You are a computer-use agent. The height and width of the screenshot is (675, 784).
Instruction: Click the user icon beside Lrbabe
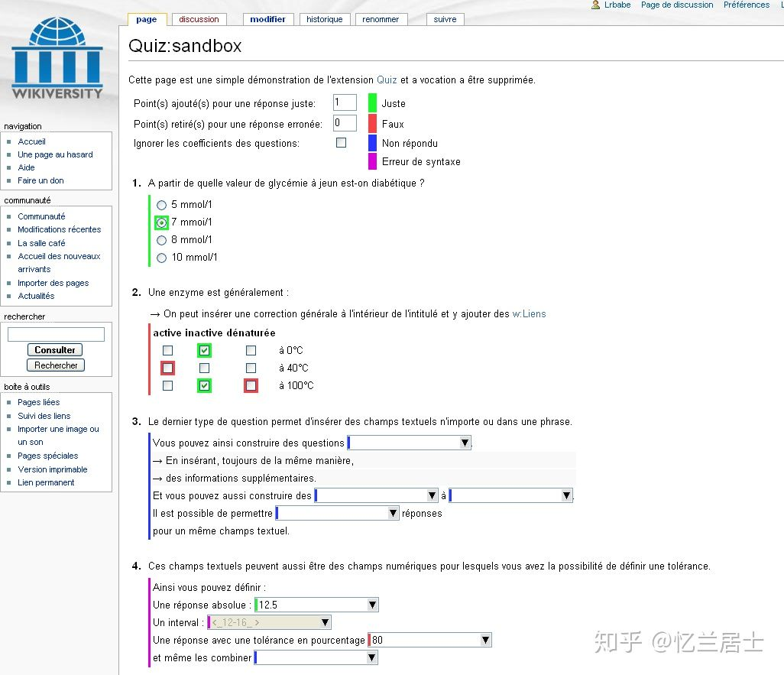coord(595,5)
